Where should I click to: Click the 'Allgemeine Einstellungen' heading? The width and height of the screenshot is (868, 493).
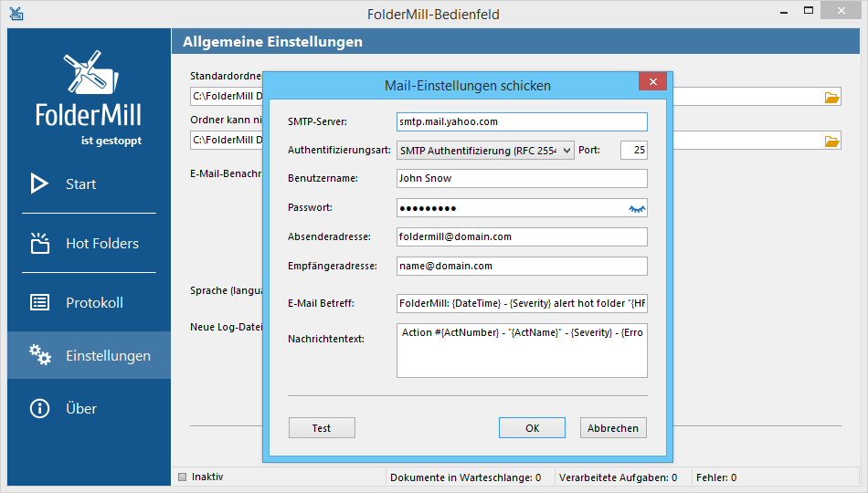pyautogui.click(x=272, y=41)
